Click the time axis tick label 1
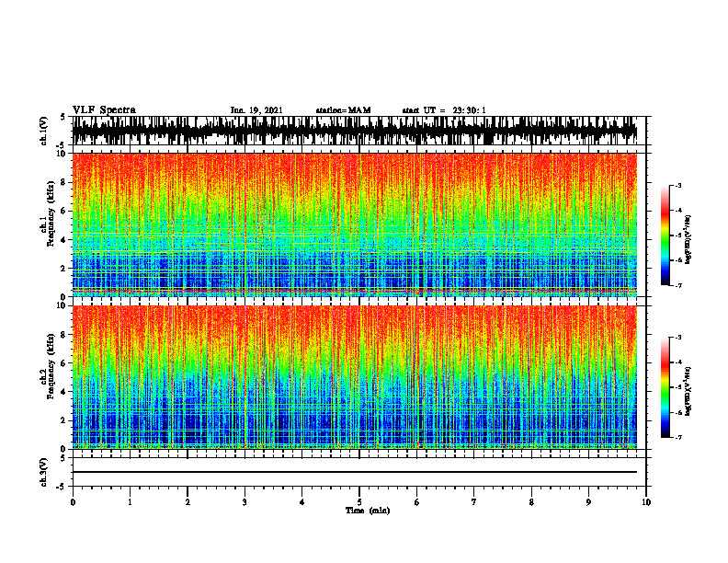 130,502
